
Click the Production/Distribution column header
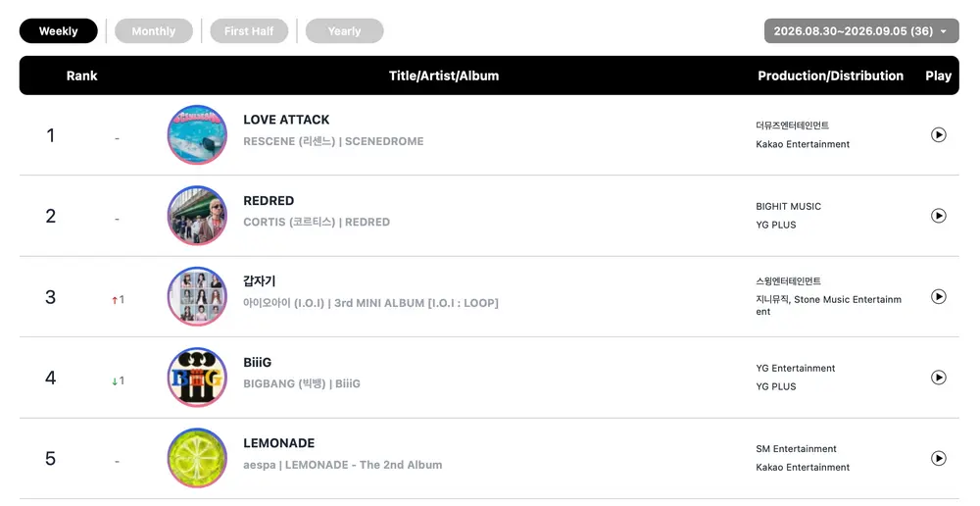[831, 76]
